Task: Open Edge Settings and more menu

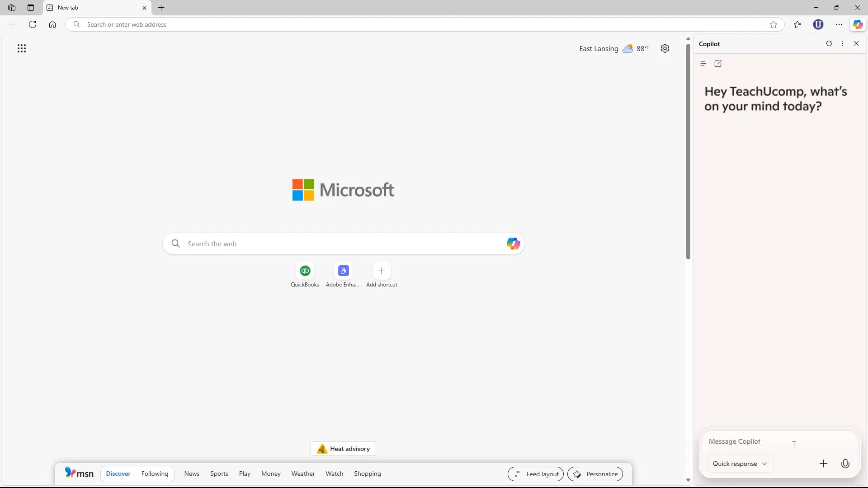Action: click(x=839, y=24)
